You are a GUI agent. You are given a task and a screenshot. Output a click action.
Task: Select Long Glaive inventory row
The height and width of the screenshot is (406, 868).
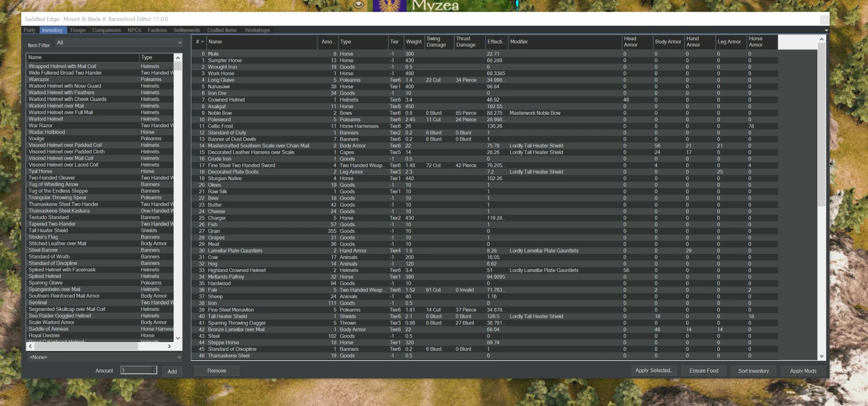485,80
